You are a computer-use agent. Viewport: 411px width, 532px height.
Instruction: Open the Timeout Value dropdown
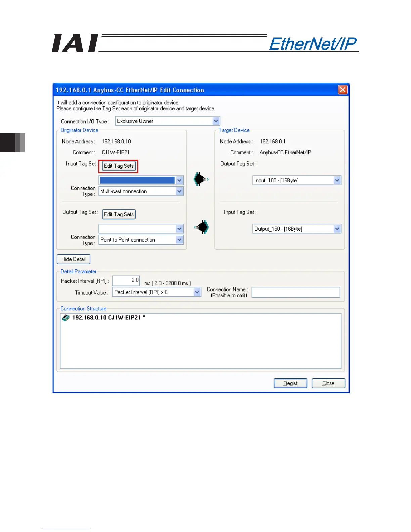click(x=197, y=292)
